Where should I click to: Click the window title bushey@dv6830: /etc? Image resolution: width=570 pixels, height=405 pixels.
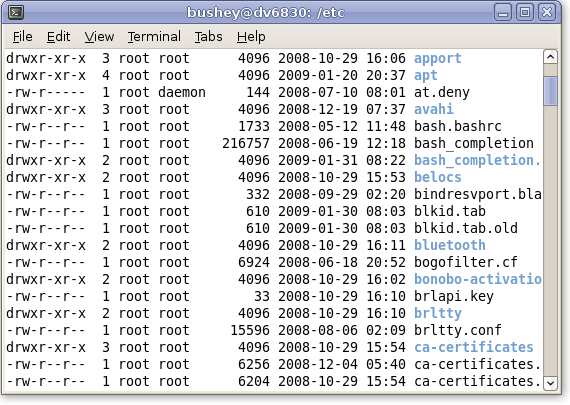click(266, 13)
